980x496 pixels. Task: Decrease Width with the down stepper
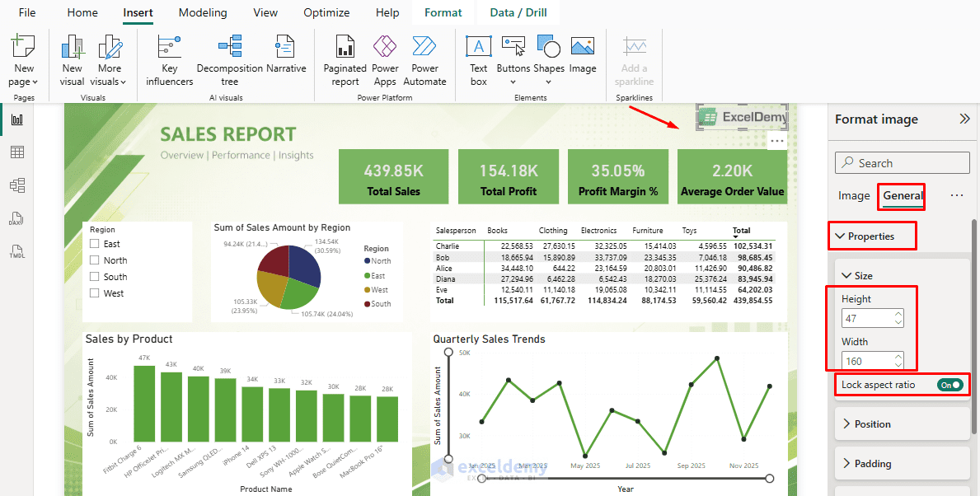point(898,366)
